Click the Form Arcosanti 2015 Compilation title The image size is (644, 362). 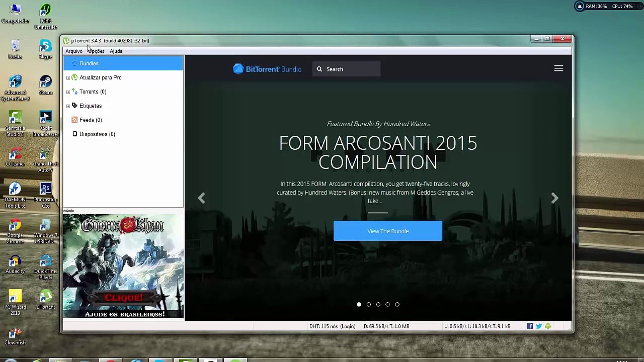click(x=378, y=152)
